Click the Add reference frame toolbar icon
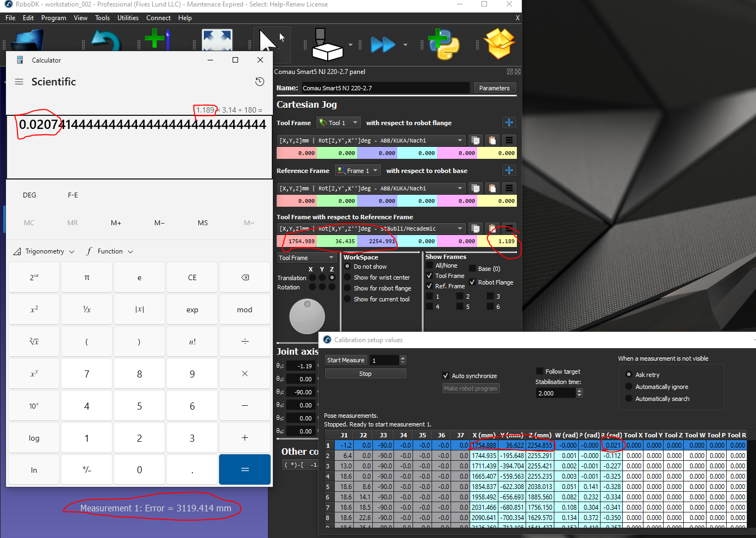This screenshot has width=756, height=538. [157, 39]
